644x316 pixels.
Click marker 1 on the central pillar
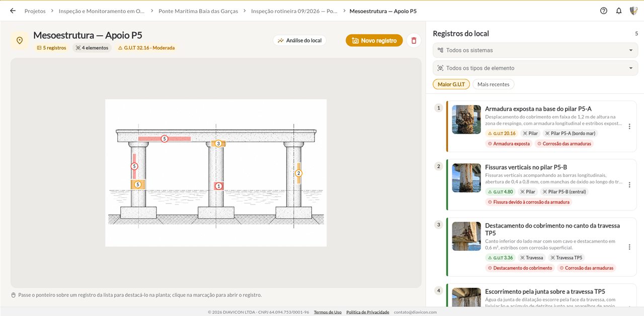click(x=218, y=186)
